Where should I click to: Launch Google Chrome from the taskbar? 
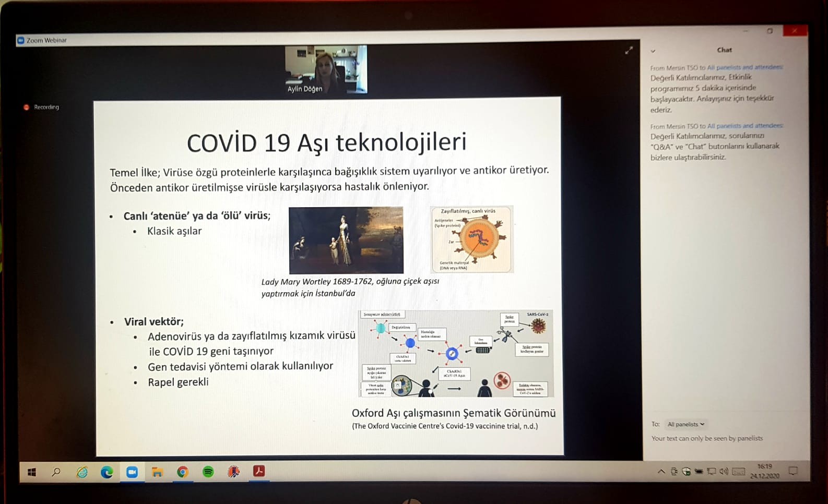point(182,472)
